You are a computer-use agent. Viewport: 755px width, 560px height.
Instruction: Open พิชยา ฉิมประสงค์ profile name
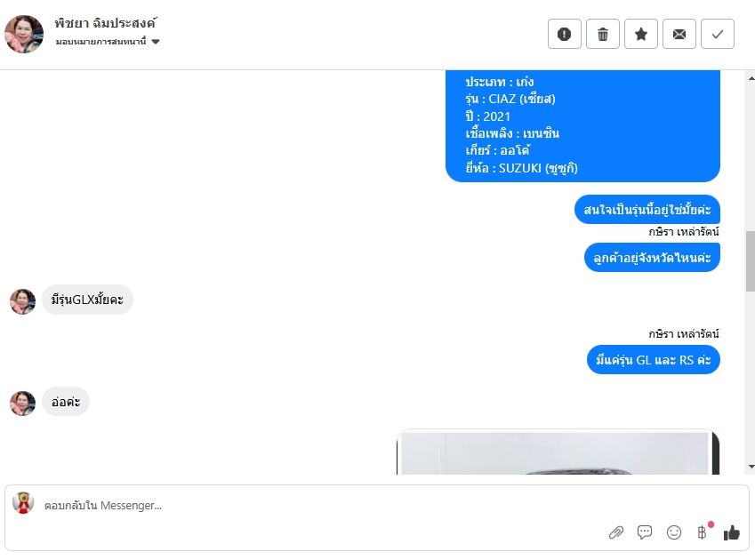tap(106, 23)
